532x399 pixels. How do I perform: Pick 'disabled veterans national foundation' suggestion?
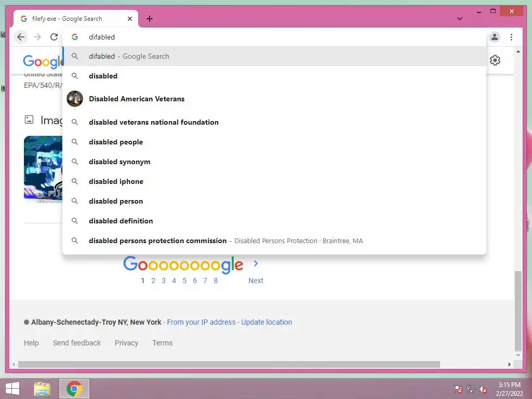[x=274, y=122]
